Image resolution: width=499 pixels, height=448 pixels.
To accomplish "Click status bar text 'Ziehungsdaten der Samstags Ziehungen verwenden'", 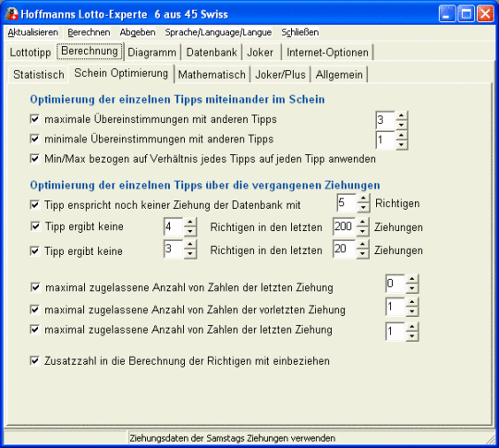I will (x=232, y=438).
